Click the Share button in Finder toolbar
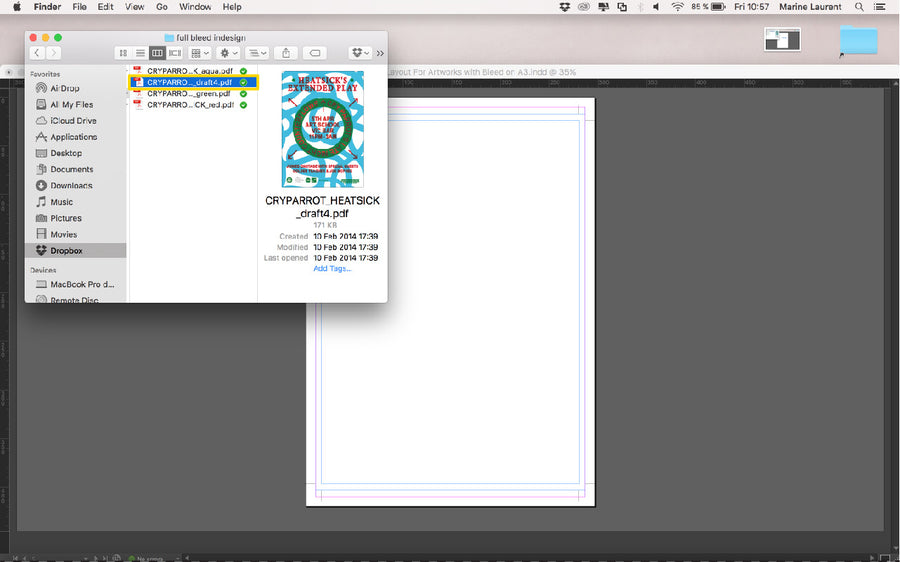The image size is (900, 562). click(286, 53)
